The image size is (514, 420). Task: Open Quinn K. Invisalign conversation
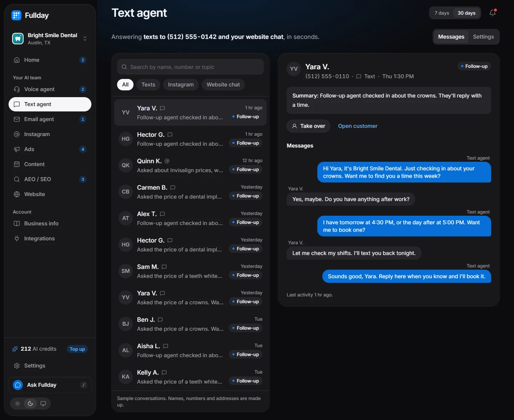pos(190,165)
